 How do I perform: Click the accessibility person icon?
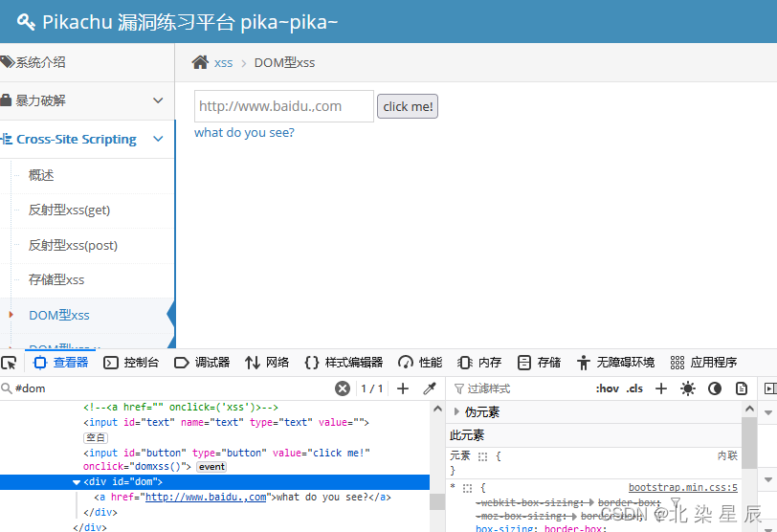coord(584,363)
